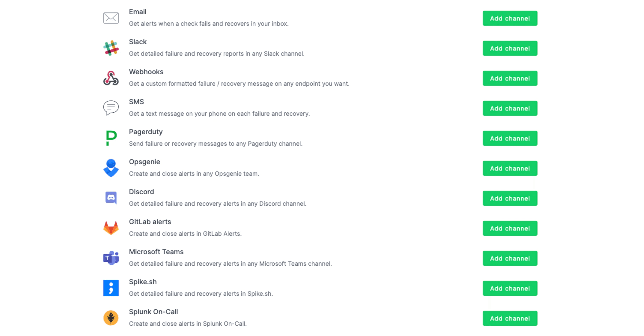Click the Slack logo icon
The height and width of the screenshot is (336, 644).
pos(111,48)
